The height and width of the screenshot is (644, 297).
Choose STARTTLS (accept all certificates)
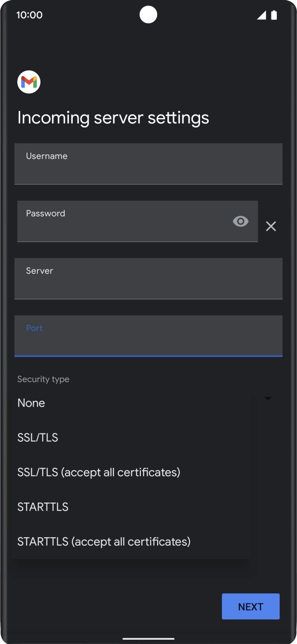104,542
